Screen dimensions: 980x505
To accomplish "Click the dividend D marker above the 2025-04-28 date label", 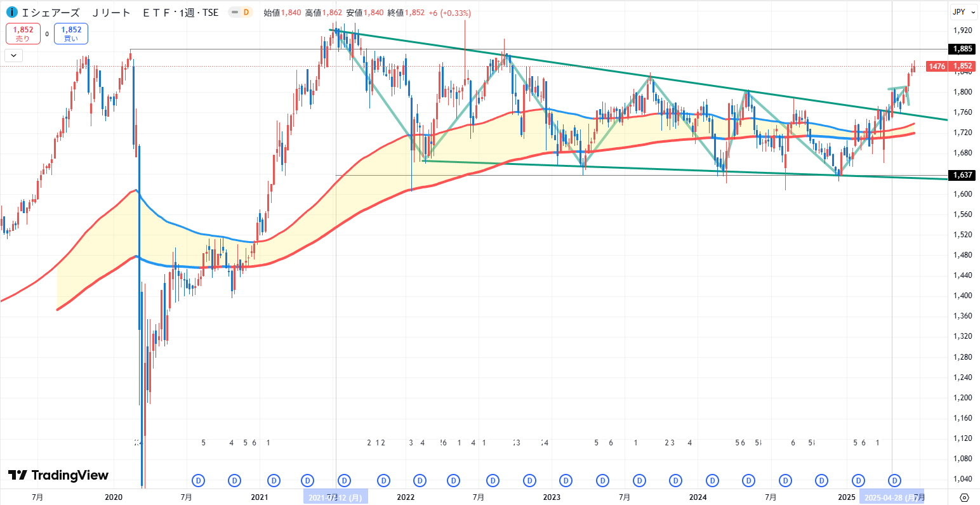I will (x=894, y=481).
